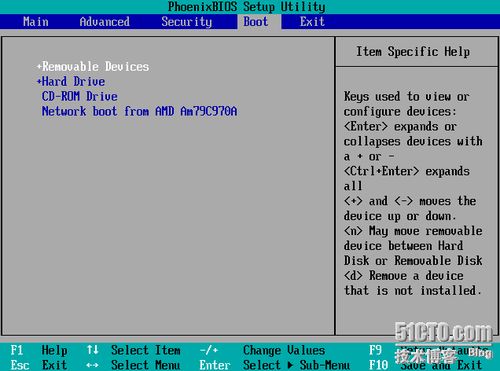Click the Esc Exit key label
This screenshot has height=371, width=500.
pyautogui.click(x=39, y=365)
